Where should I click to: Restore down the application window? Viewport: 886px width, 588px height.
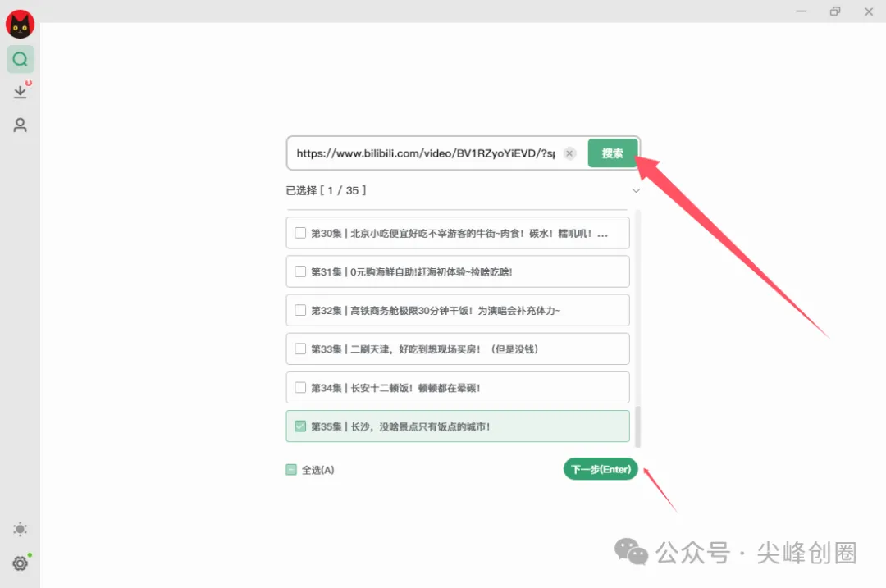coord(835,11)
